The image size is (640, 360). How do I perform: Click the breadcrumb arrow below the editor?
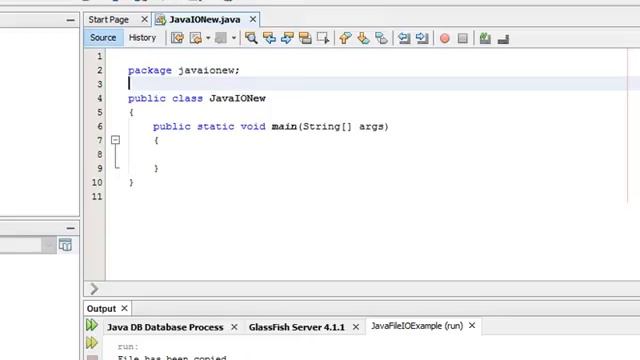pos(94,289)
